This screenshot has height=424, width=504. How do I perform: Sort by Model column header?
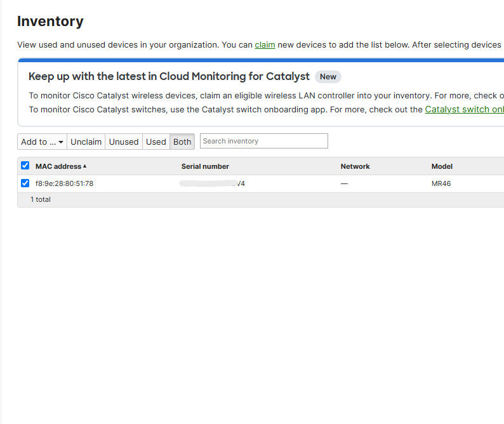tap(442, 166)
